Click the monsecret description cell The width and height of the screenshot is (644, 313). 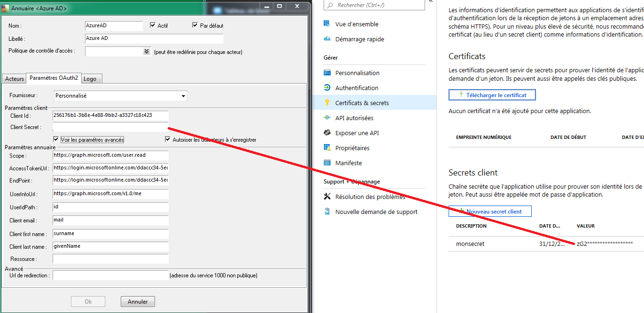pos(470,244)
